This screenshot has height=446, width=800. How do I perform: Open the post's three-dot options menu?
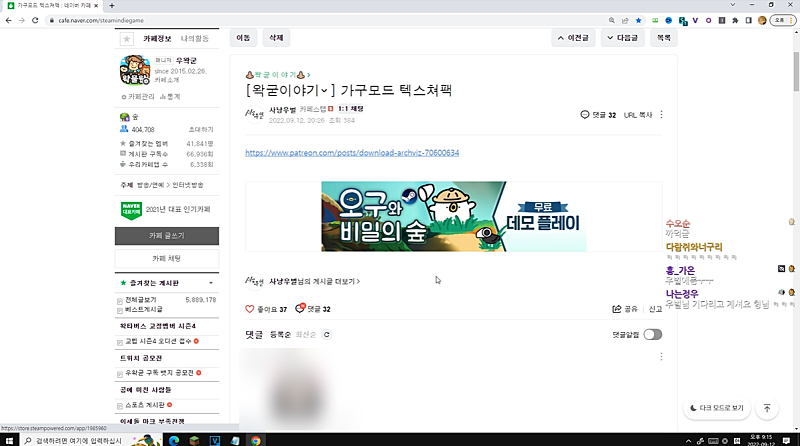[661, 115]
